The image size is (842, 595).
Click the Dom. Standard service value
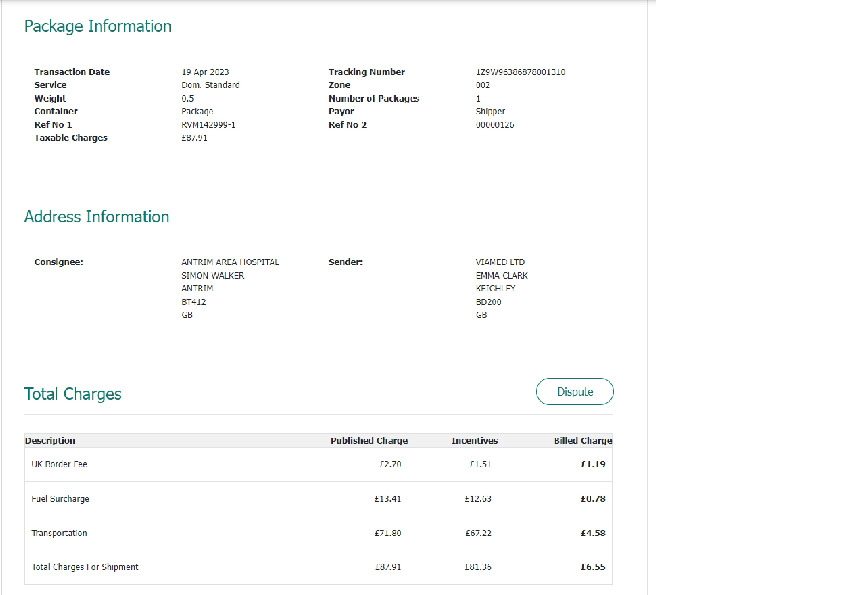tap(210, 85)
